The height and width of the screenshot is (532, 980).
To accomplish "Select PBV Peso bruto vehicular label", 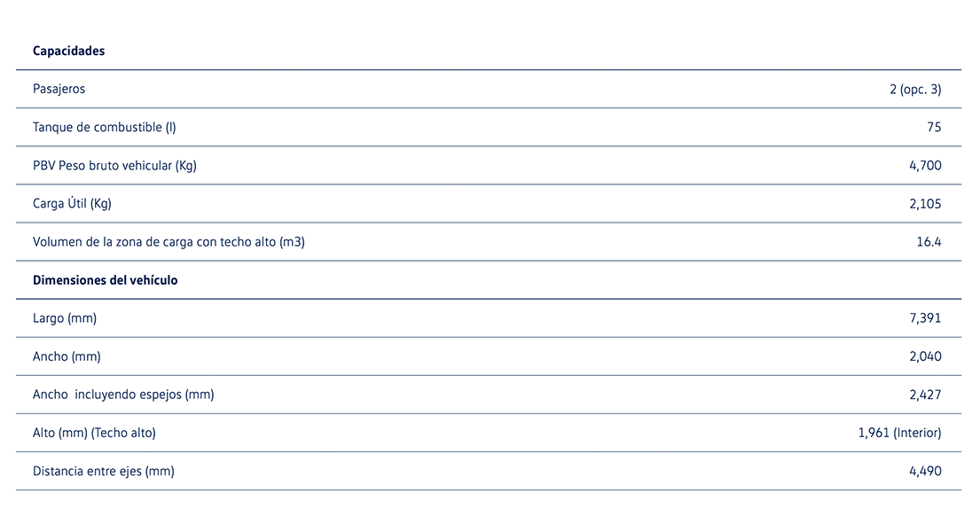I will pos(114,166).
